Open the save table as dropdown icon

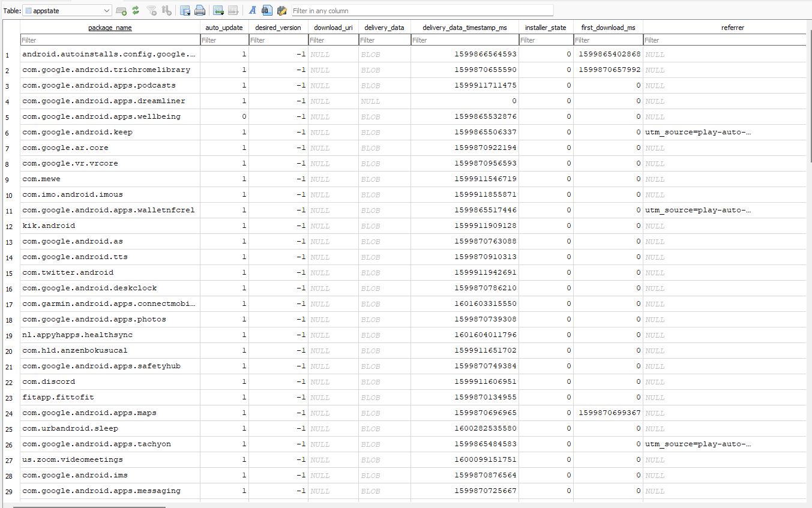pyautogui.click(x=185, y=11)
